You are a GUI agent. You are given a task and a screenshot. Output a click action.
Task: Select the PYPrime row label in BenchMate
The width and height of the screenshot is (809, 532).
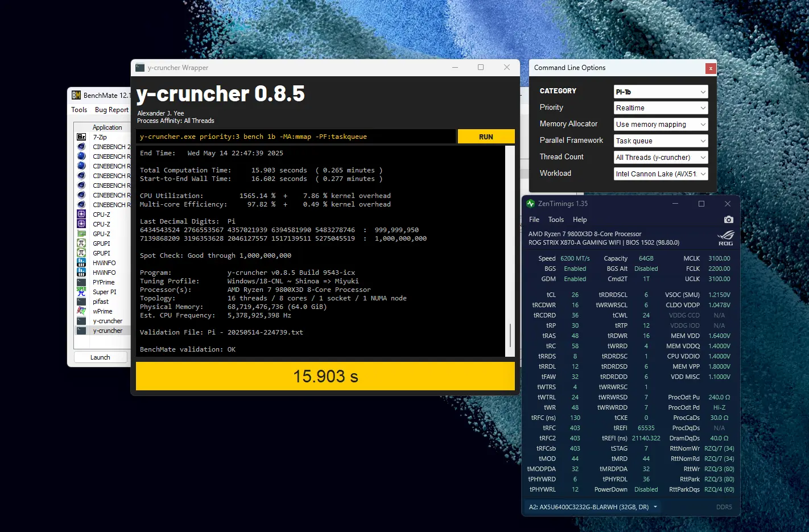104,282
